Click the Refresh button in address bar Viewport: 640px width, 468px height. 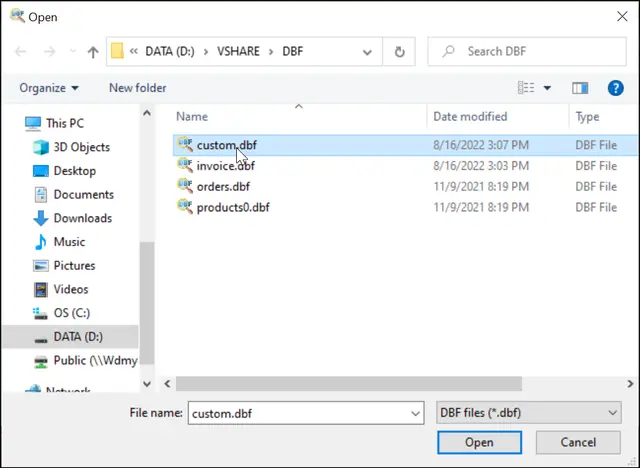pos(400,52)
